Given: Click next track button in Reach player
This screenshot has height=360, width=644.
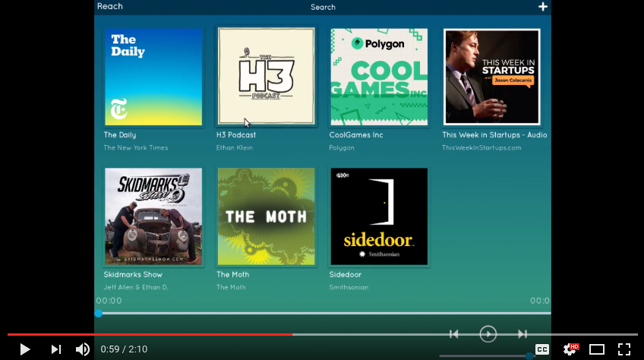Looking at the screenshot, I should click(x=522, y=334).
